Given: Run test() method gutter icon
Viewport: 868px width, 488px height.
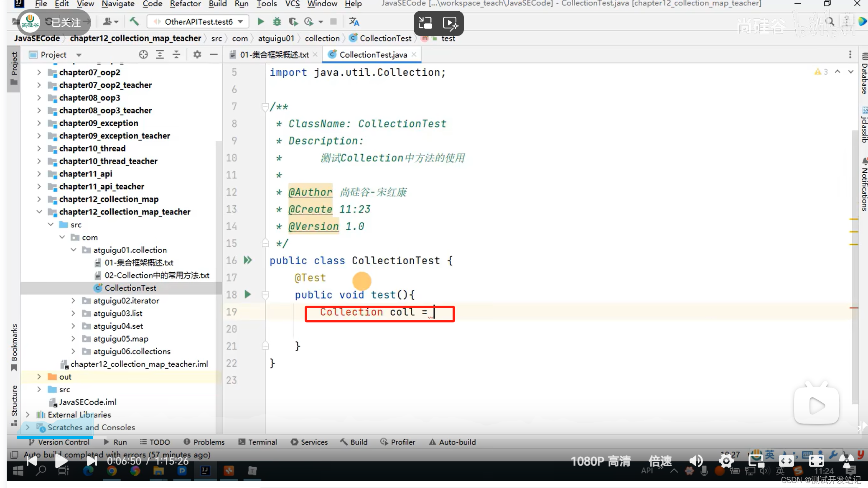Looking at the screenshot, I should 248,294.
